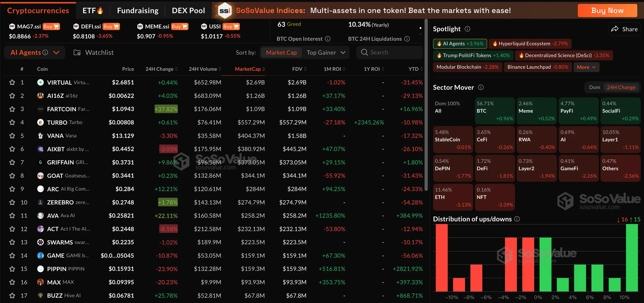
Task: Click Distribution of ups/downs info icon
Action: (x=517, y=219)
